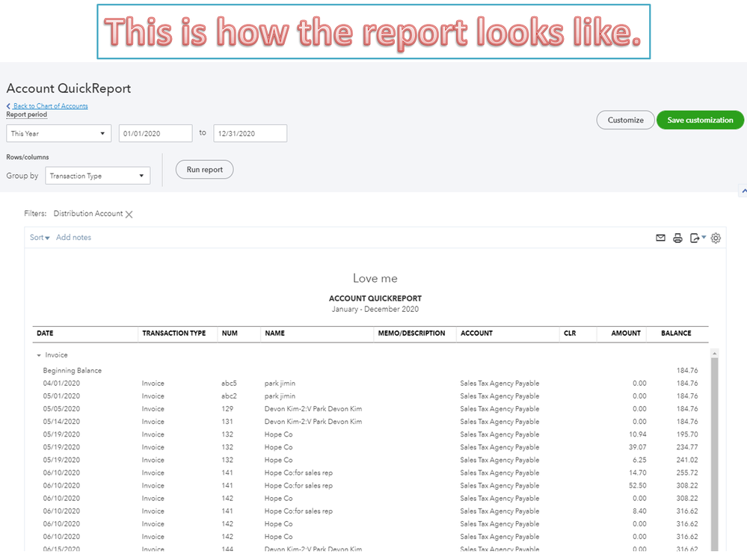The height and width of the screenshot is (560, 747).
Task: Click the print report icon
Action: [x=677, y=238]
